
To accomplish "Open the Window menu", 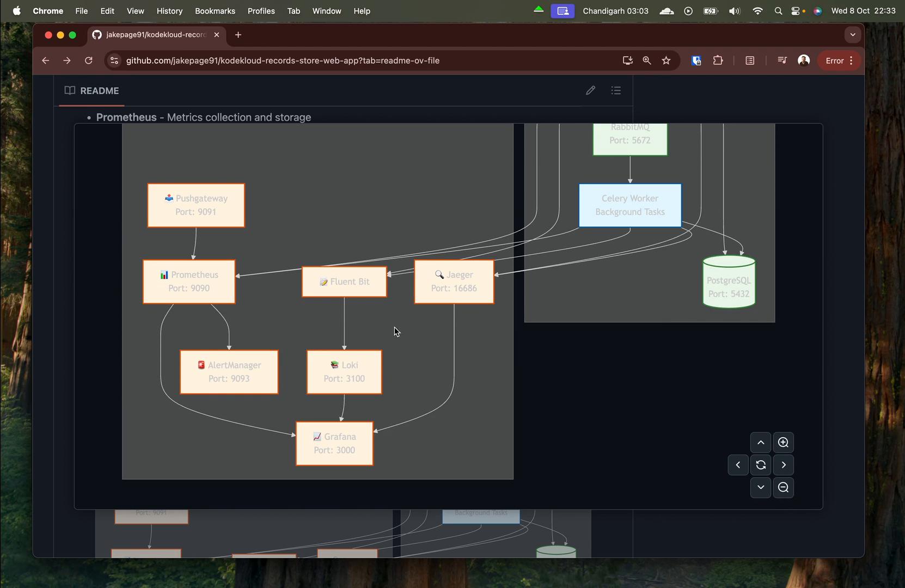I will 327,11.
